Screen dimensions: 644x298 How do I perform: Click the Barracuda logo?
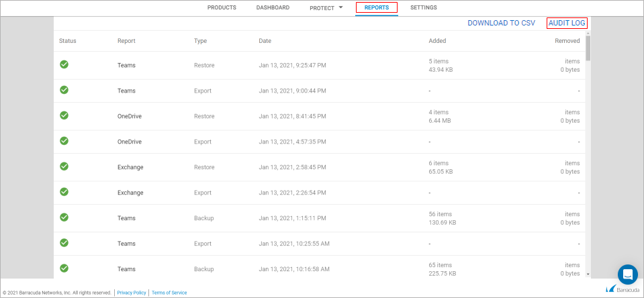[x=621, y=289]
